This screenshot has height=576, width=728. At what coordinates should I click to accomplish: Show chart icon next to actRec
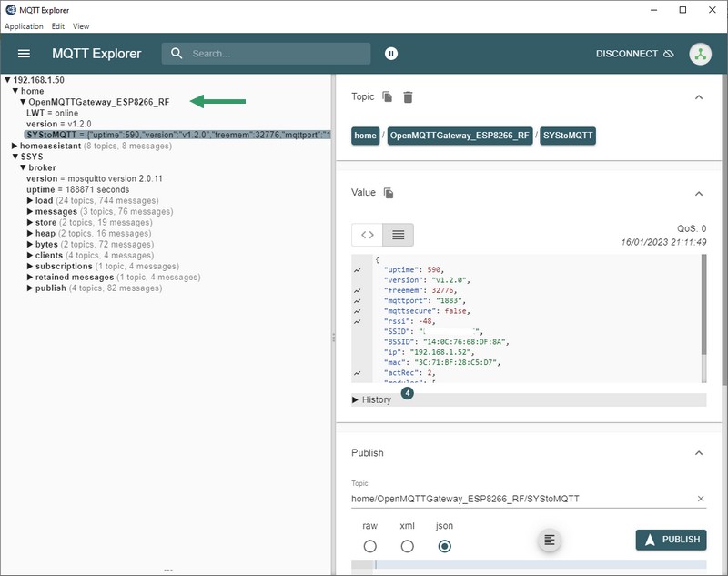click(x=357, y=373)
